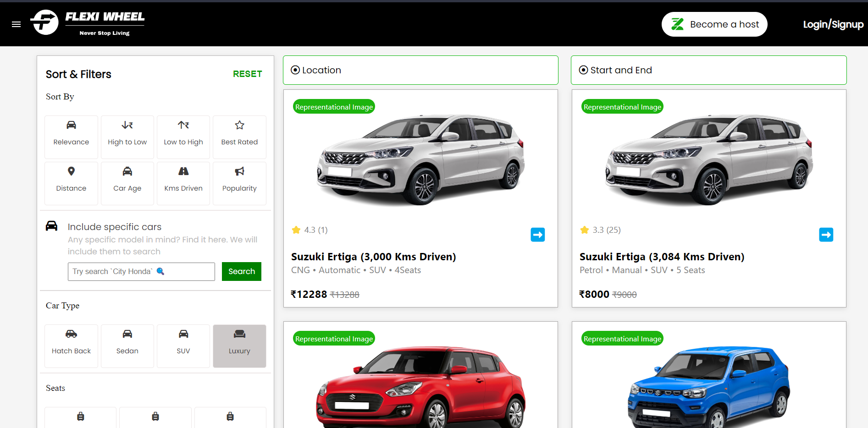Click the struck-through ₹13288 price

click(x=345, y=295)
